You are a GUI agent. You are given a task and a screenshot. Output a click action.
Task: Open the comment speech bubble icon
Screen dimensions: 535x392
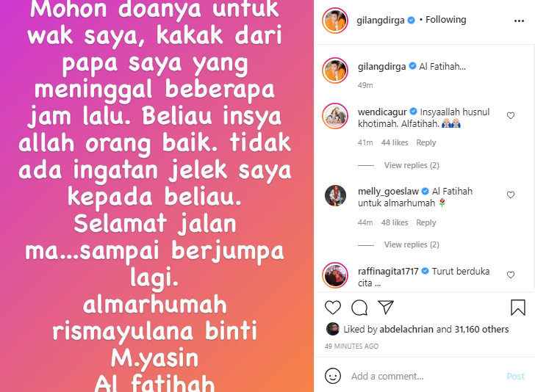(x=359, y=308)
